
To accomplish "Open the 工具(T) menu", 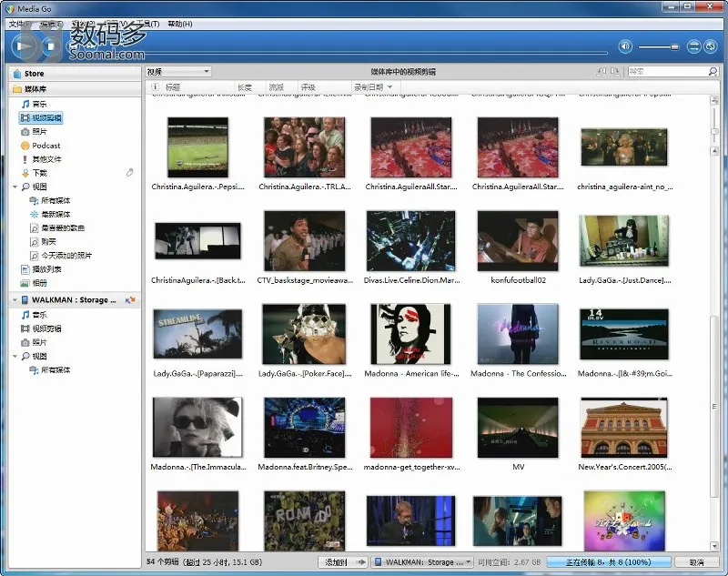I will click(x=148, y=24).
